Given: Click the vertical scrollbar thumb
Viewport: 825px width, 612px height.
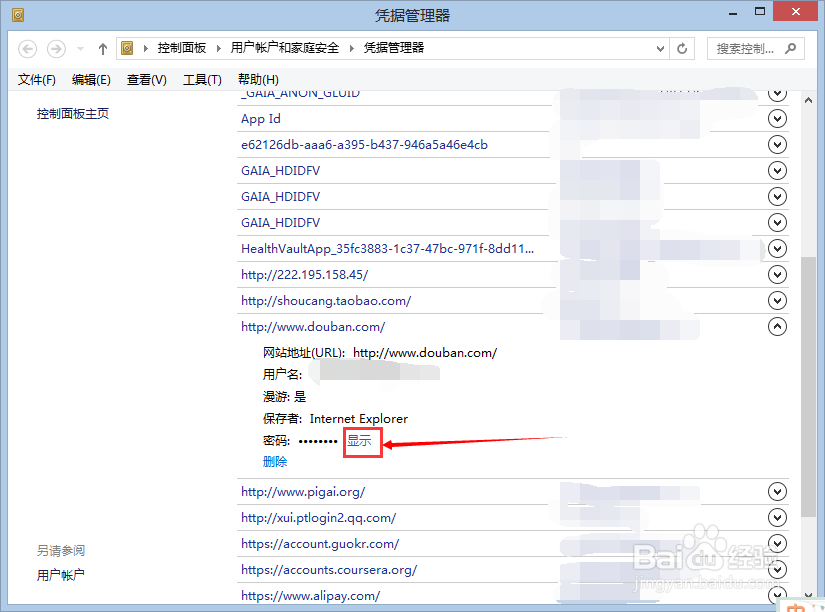Looking at the screenshot, I should (x=809, y=387).
